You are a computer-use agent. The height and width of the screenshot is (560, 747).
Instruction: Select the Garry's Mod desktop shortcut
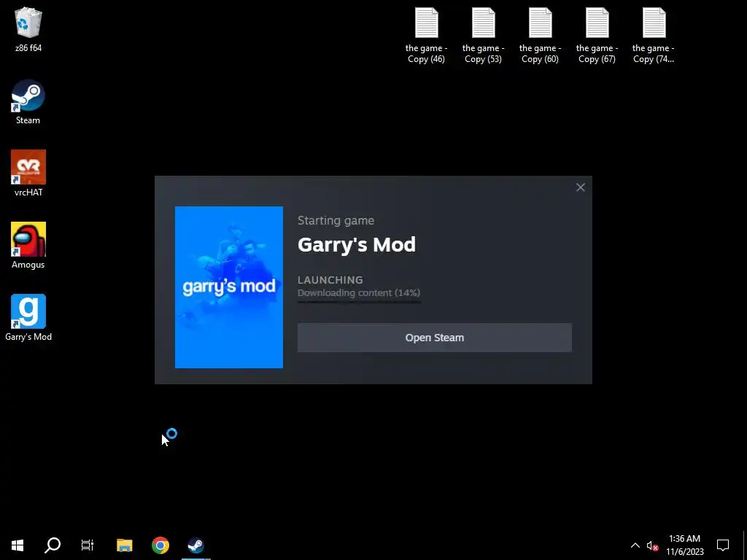click(28, 318)
